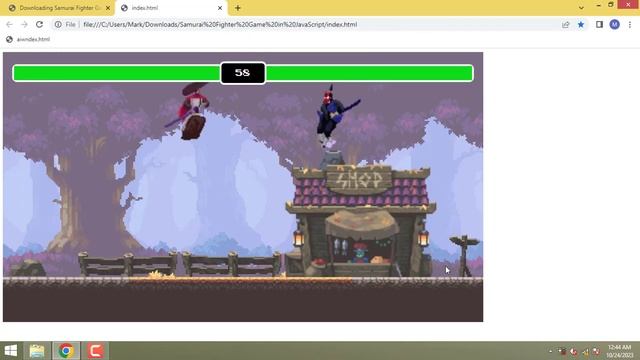
Task: Click the enemy green health bar
Action: point(369,73)
